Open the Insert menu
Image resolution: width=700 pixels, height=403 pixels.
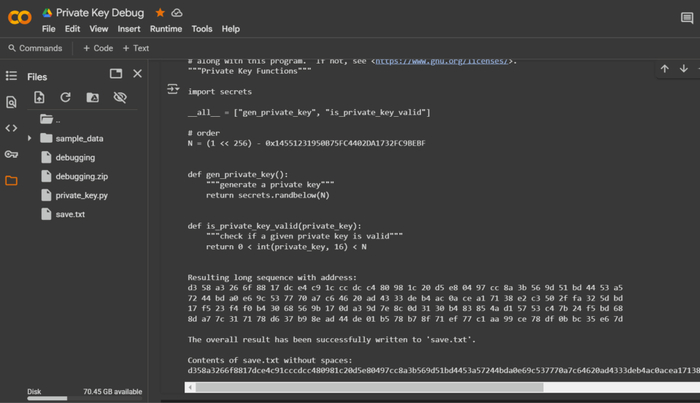[129, 29]
